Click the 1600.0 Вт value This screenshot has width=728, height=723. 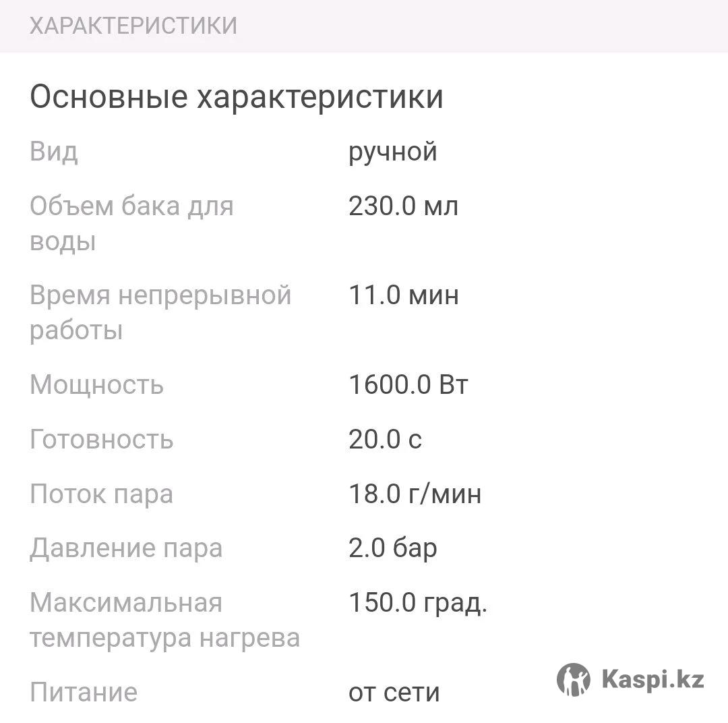[x=408, y=384]
